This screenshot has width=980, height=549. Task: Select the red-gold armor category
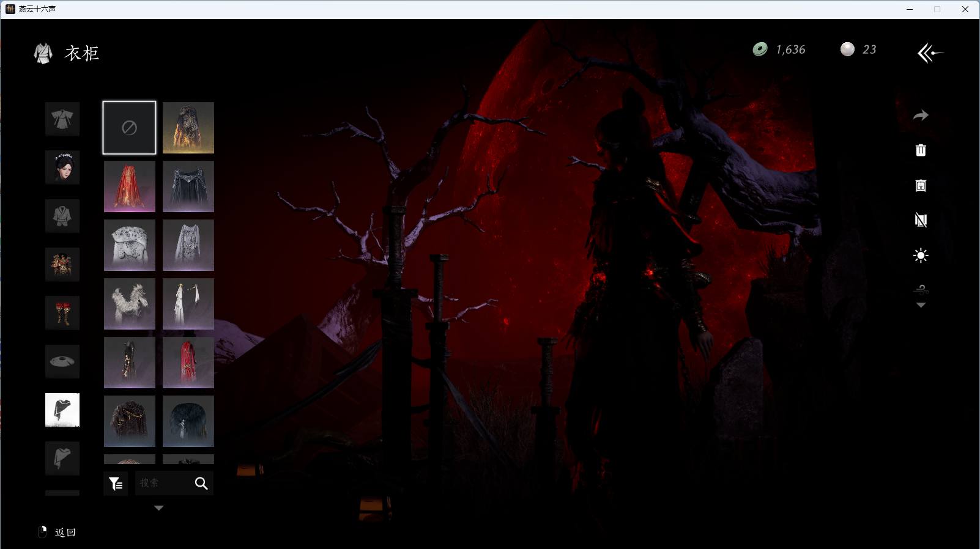click(x=62, y=264)
